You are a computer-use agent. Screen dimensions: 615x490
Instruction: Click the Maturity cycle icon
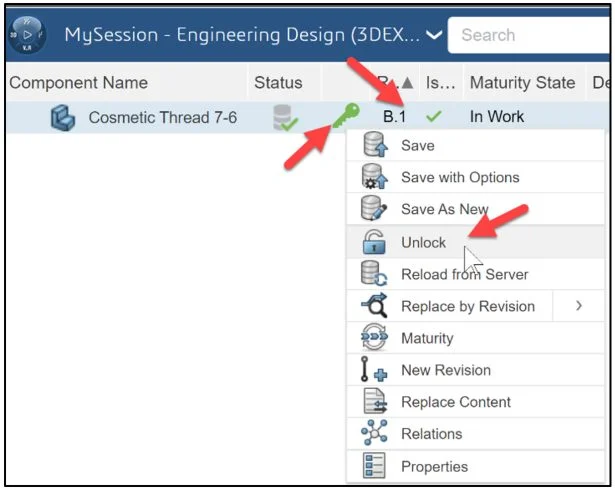[374, 337]
